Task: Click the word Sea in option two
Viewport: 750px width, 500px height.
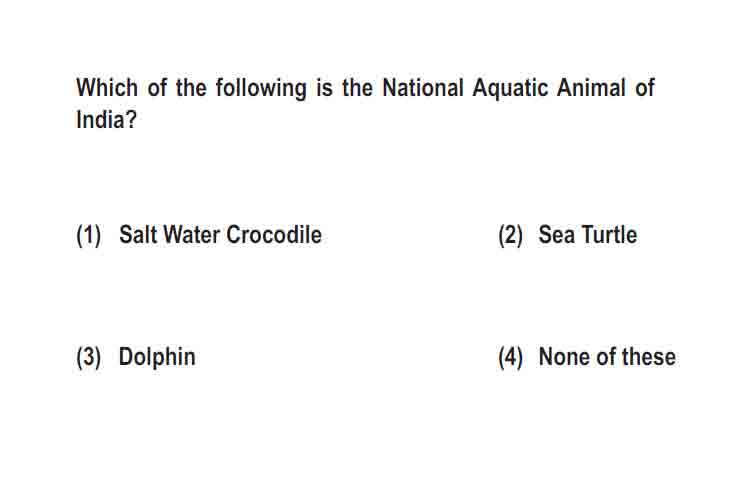Action: (557, 234)
